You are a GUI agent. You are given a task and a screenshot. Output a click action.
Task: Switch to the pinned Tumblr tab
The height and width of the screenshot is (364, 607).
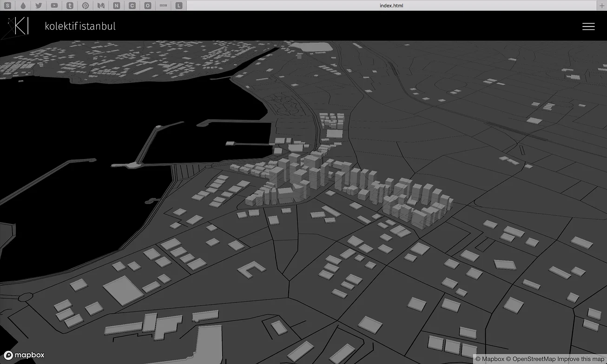70,6
